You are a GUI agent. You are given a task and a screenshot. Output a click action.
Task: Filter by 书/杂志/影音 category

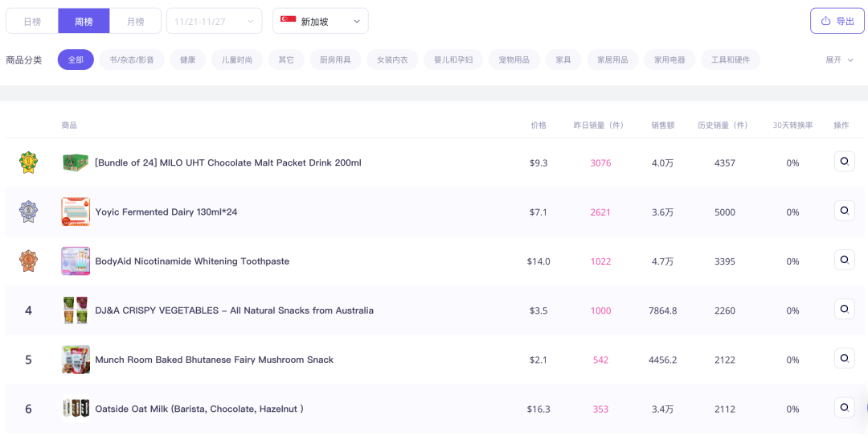(x=132, y=60)
